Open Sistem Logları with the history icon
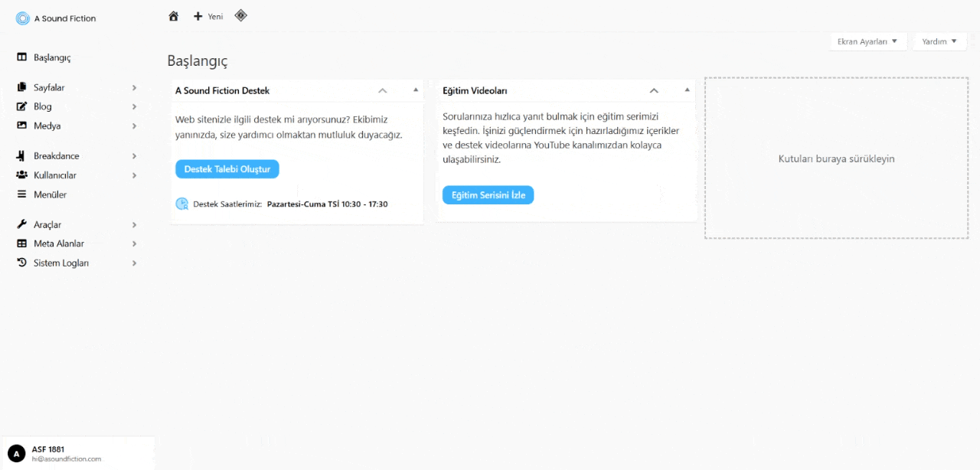The width and height of the screenshot is (980, 470). click(x=21, y=263)
